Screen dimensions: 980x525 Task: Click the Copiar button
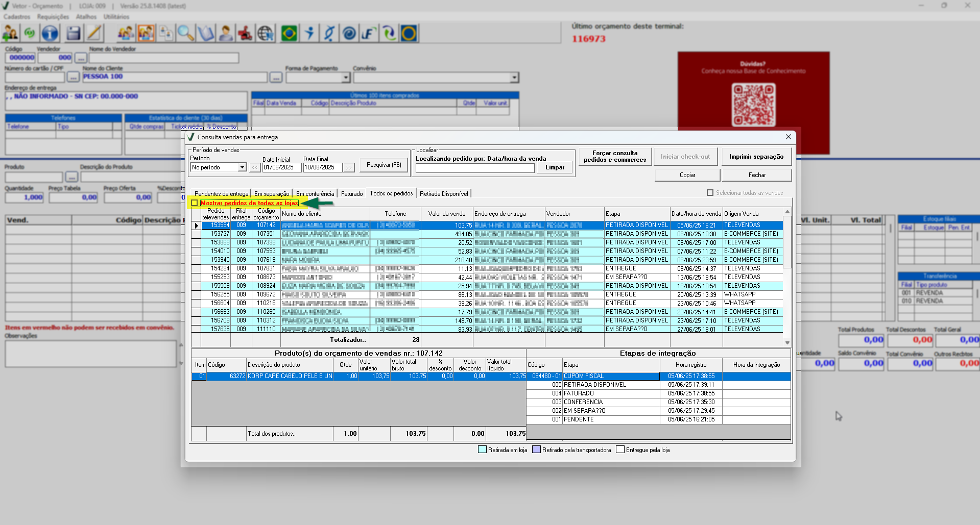click(x=687, y=175)
